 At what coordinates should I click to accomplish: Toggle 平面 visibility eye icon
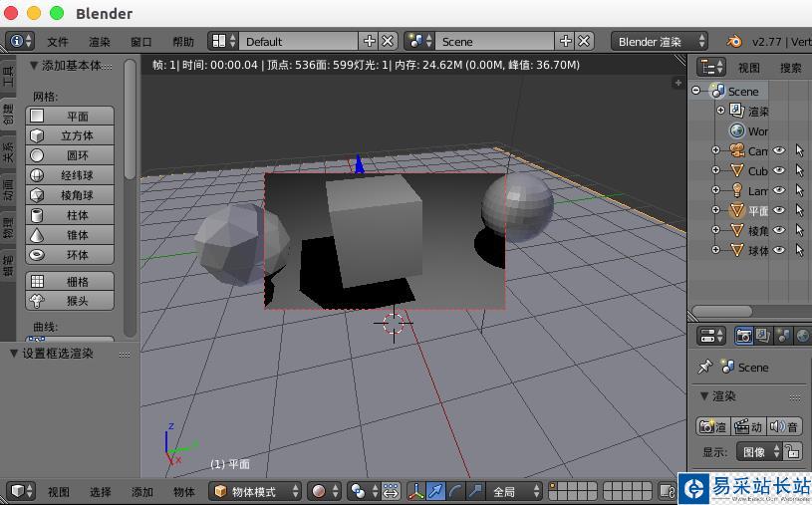click(x=779, y=210)
